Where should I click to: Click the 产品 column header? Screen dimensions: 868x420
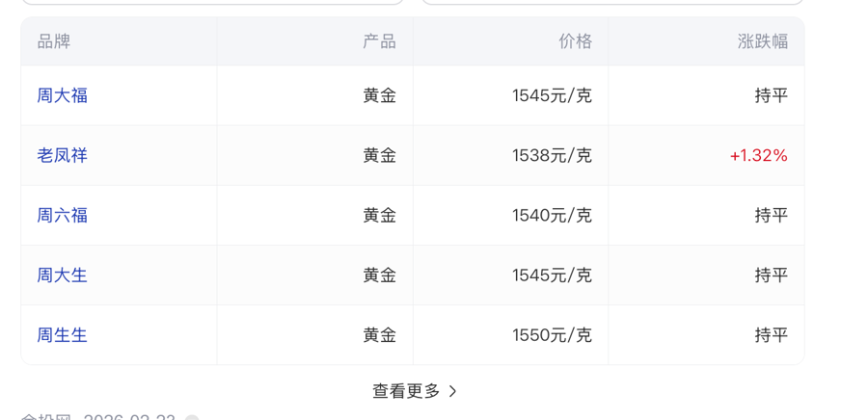click(379, 41)
